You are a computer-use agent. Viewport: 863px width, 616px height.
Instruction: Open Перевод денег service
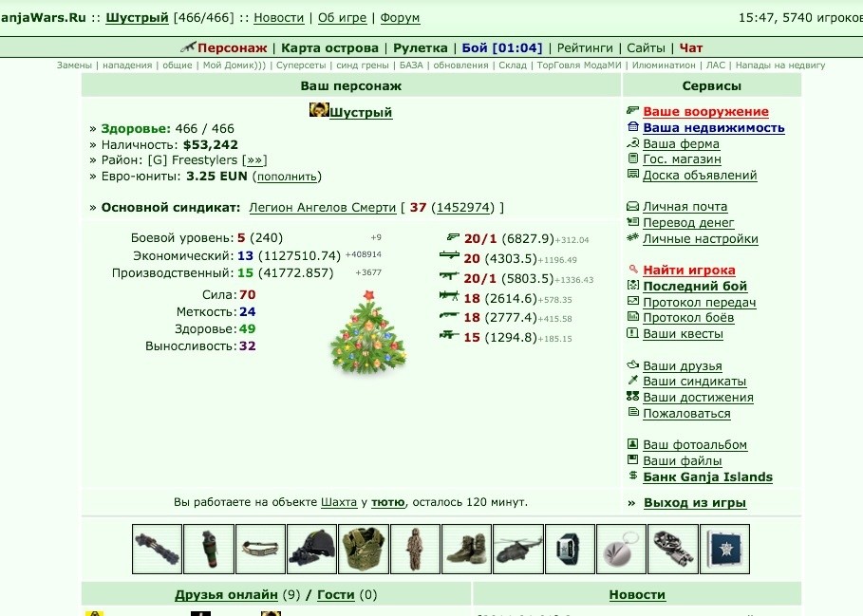688,223
